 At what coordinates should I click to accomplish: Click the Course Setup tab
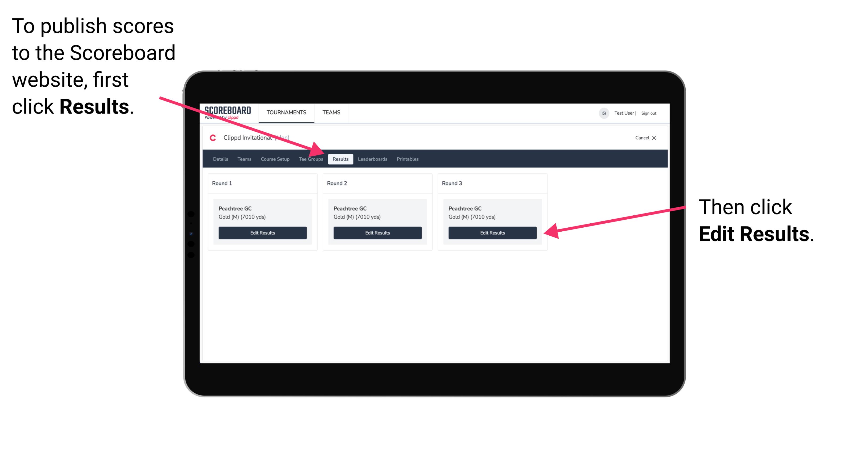[275, 159]
